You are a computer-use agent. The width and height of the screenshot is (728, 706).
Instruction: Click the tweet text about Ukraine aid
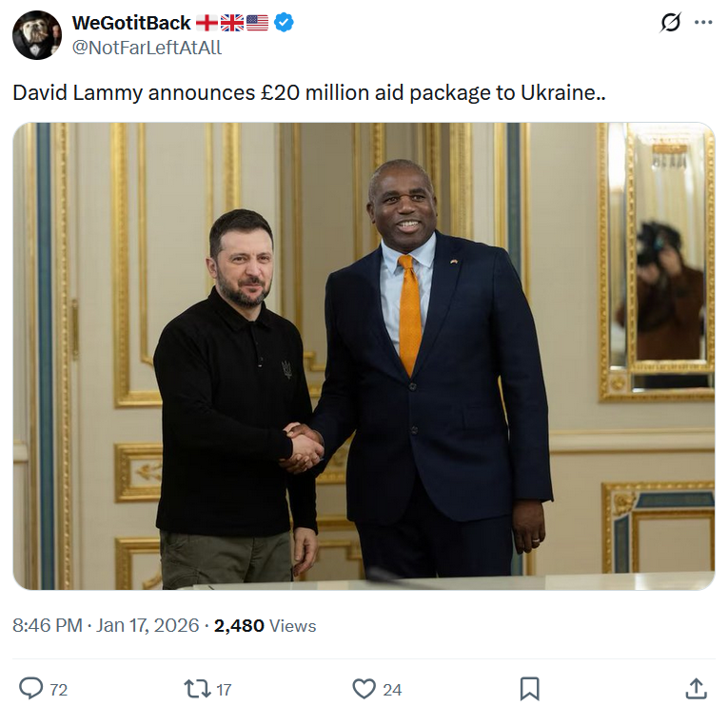pos(309,93)
